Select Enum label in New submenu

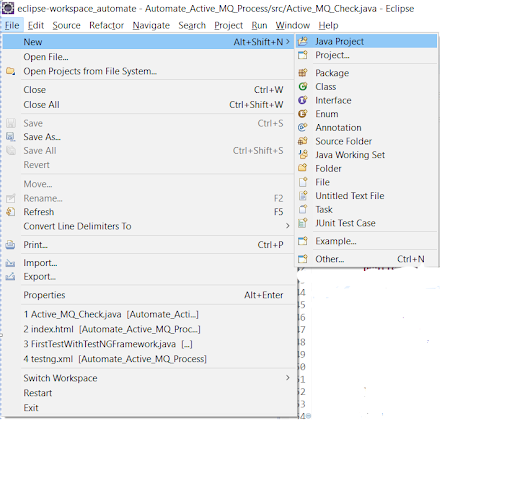[x=327, y=114]
